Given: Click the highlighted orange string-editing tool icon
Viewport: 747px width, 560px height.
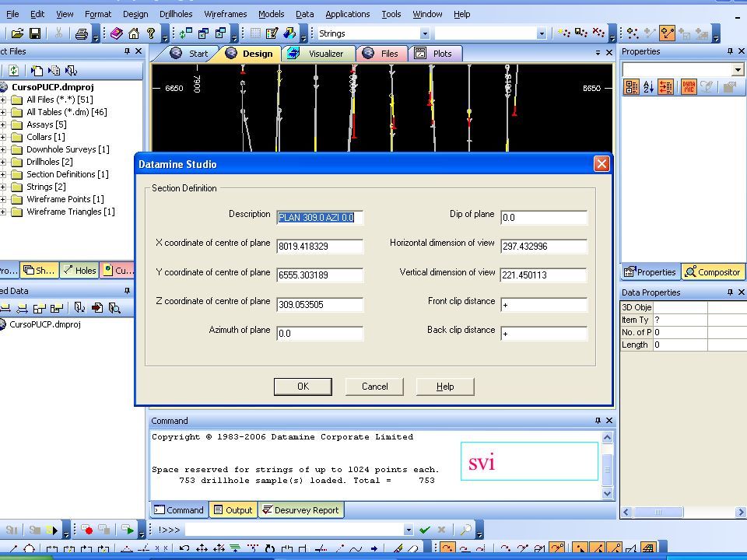Looking at the screenshot, I should 668,33.
